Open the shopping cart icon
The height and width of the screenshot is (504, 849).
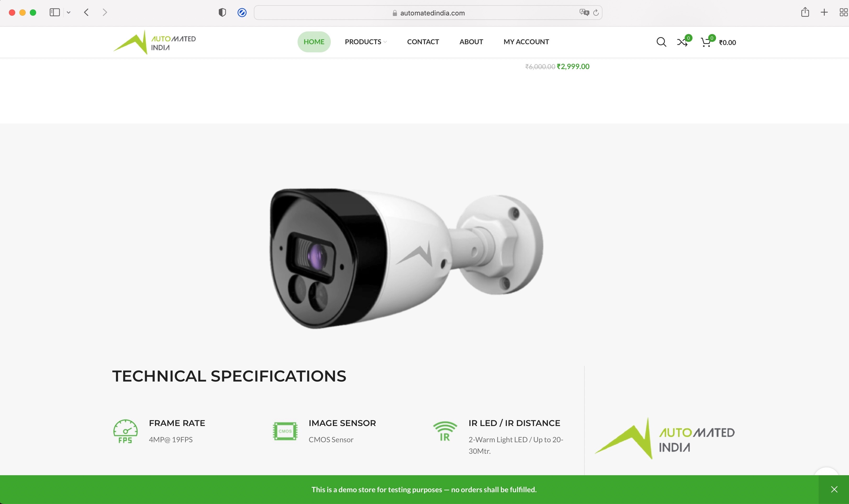706,42
